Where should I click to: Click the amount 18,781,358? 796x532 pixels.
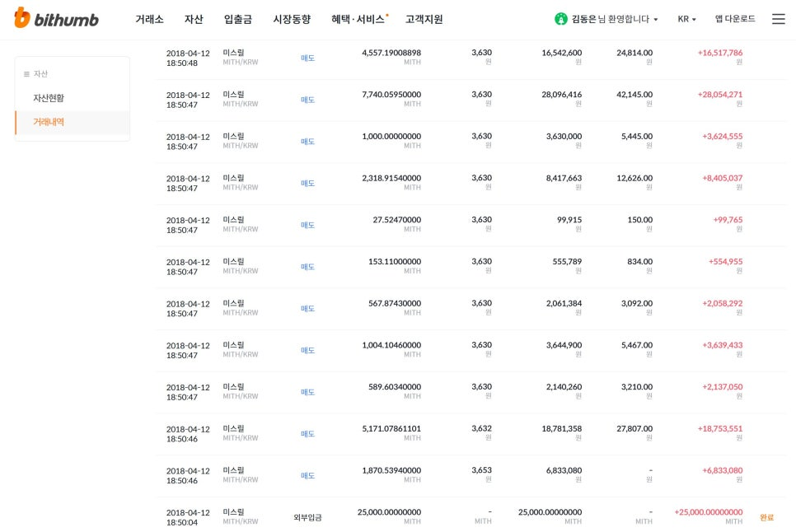[561, 428]
